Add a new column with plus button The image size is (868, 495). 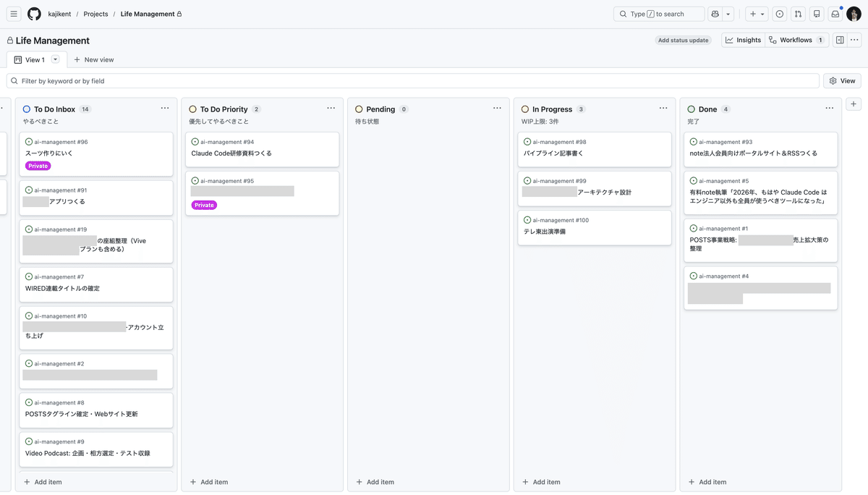[x=854, y=104]
